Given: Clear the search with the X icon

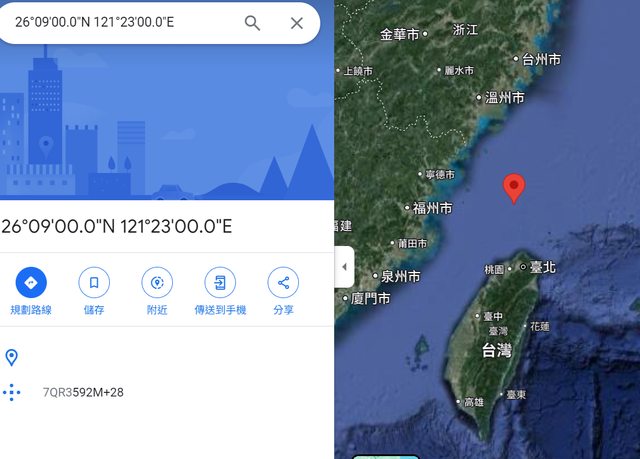Looking at the screenshot, I should pyautogui.click(x=297, y=23).
